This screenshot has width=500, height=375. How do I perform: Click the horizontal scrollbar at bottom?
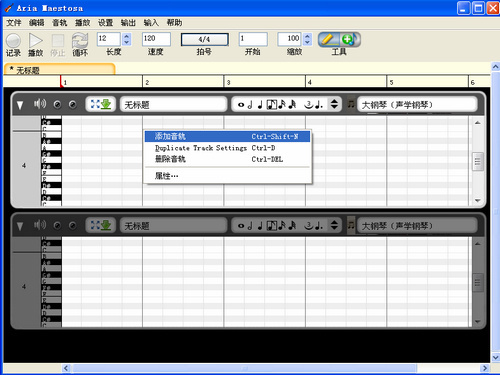(245, 368)
